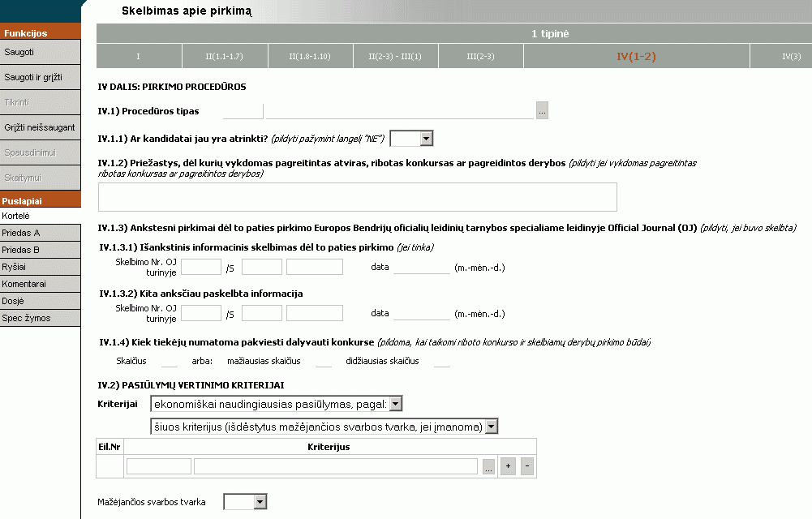Viewport: 812px width, 519px height.
Task: Focus the short criterion number field
Action: 159,466
